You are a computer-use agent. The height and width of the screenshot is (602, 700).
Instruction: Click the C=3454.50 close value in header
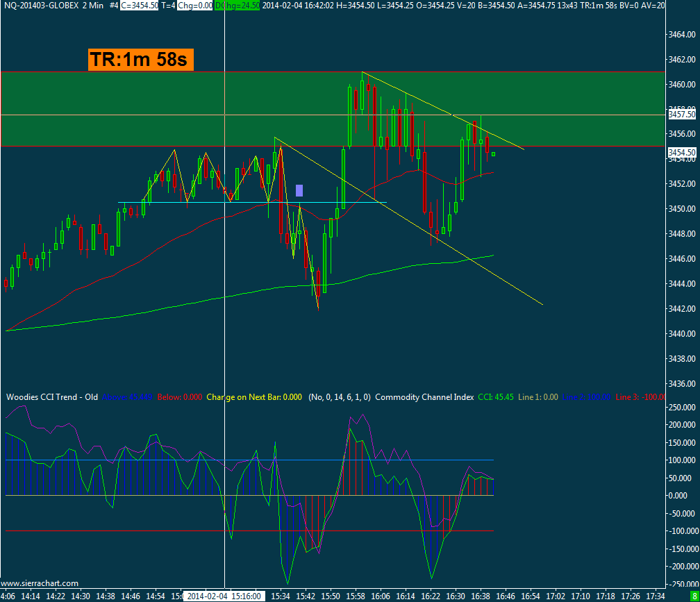click(x=140, y=6)
